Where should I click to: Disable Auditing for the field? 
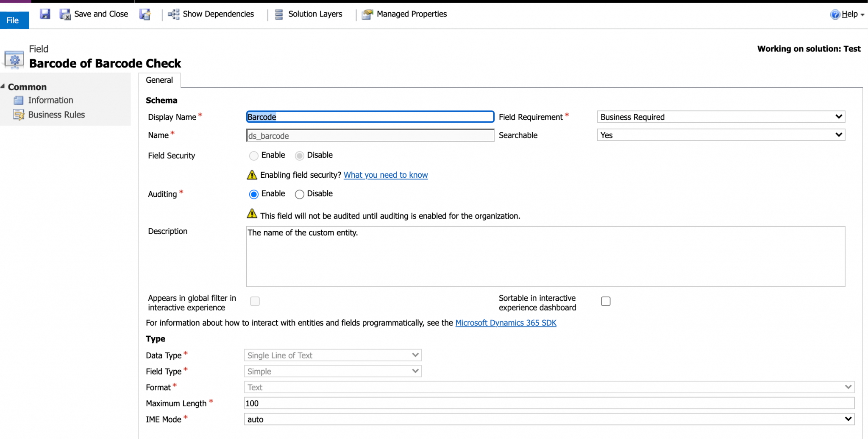pyautogui.click(x=299, y=194)
